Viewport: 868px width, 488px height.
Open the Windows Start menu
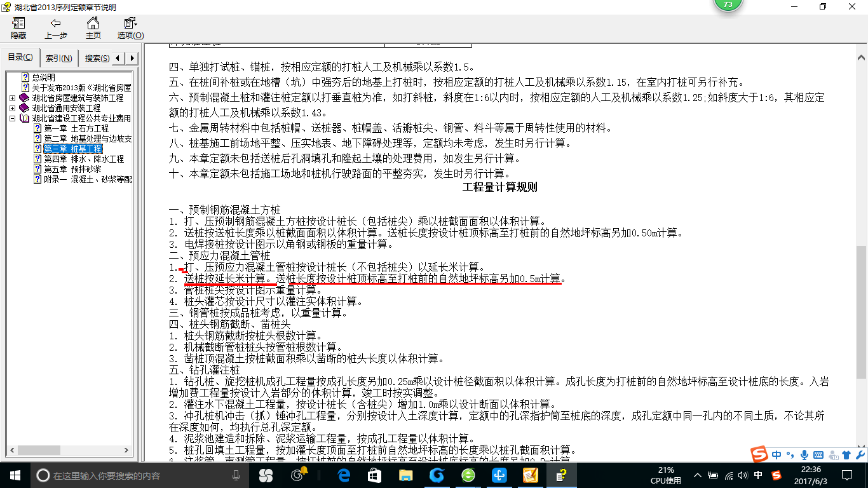coord(15,475)
